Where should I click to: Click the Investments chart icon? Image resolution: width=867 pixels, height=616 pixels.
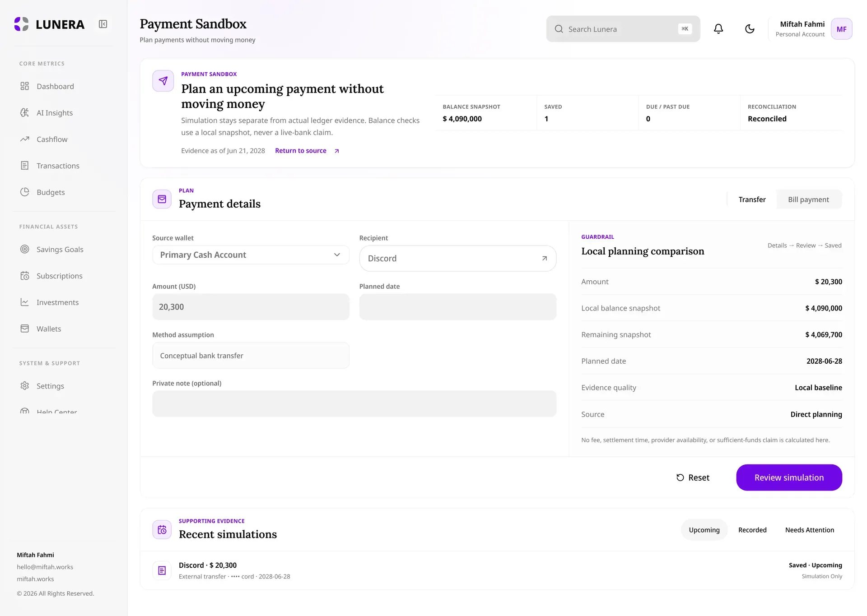tap(25, 302)
